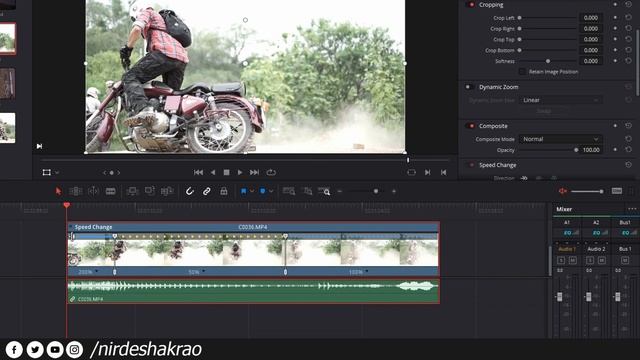Open the viewer overlay mode dropdown arrow
This screenshot has height=360, width=640.
point(57,172)
